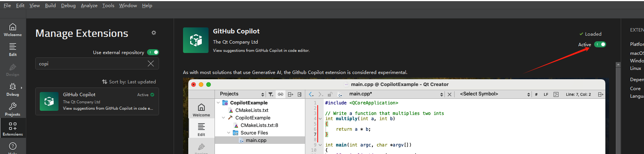
Task: Click the Loaded status text
Action: [593, 34]
